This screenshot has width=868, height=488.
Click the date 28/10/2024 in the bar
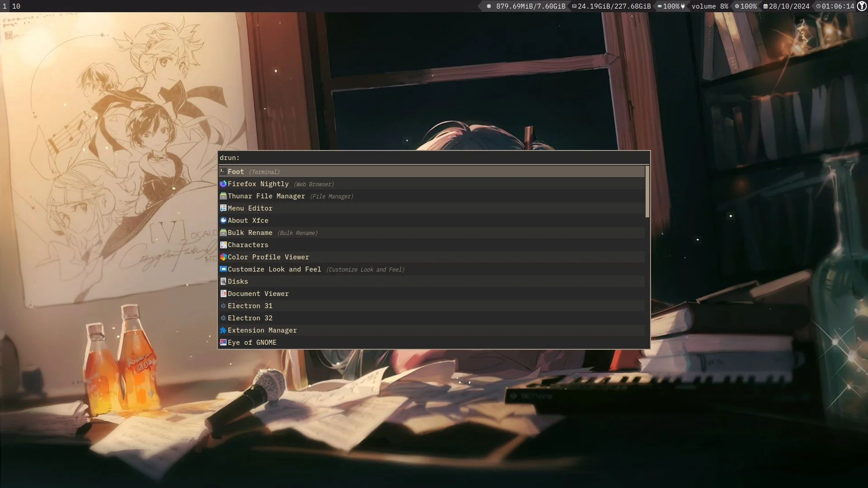tap(786, 6)
